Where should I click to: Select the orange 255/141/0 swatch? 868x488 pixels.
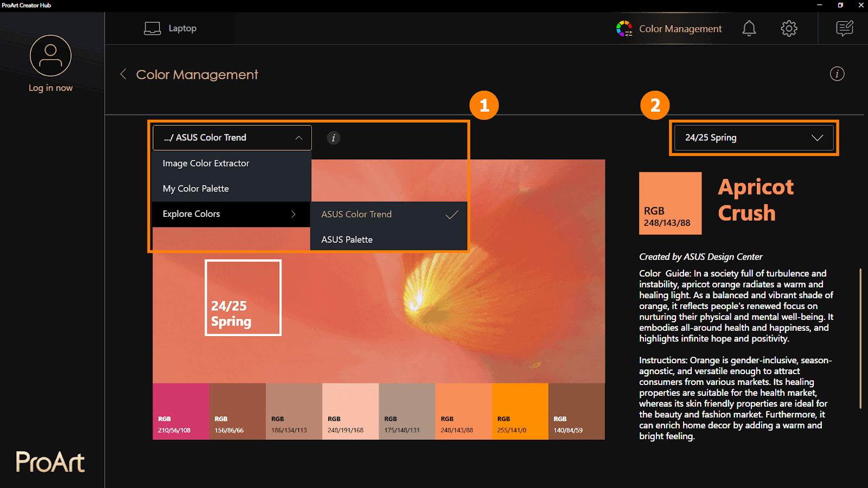520,412
